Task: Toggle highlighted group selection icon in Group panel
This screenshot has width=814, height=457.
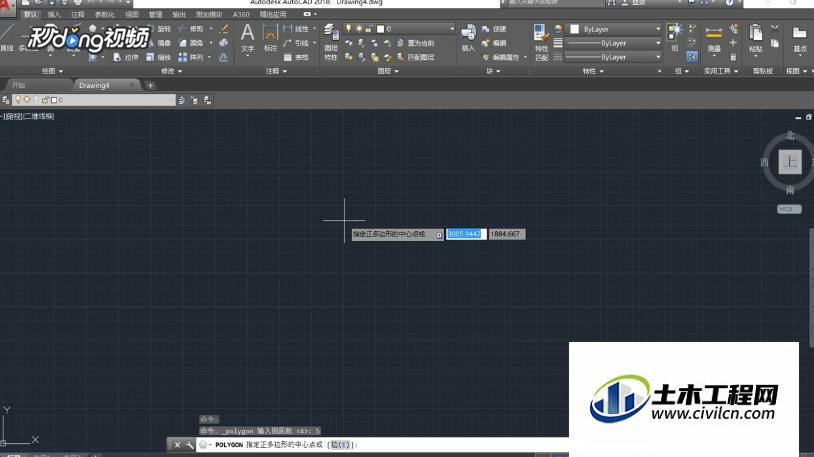Action: (692, 57)
